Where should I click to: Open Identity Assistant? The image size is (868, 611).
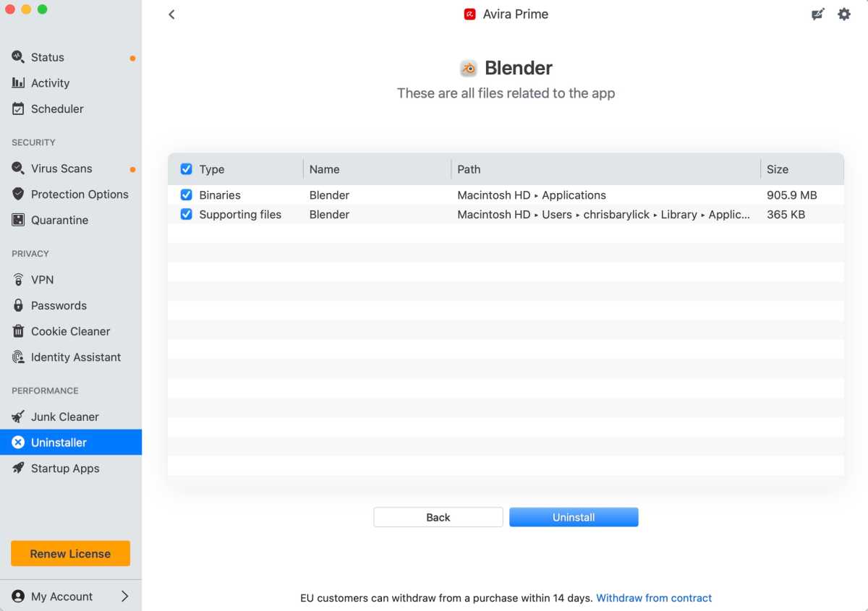click(x=71, y=357)
